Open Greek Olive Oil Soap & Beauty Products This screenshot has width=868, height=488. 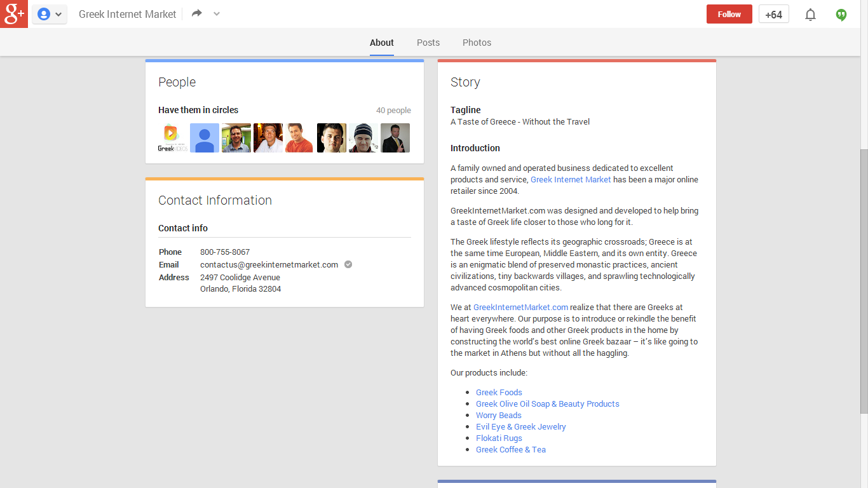(x=548, y=404)
